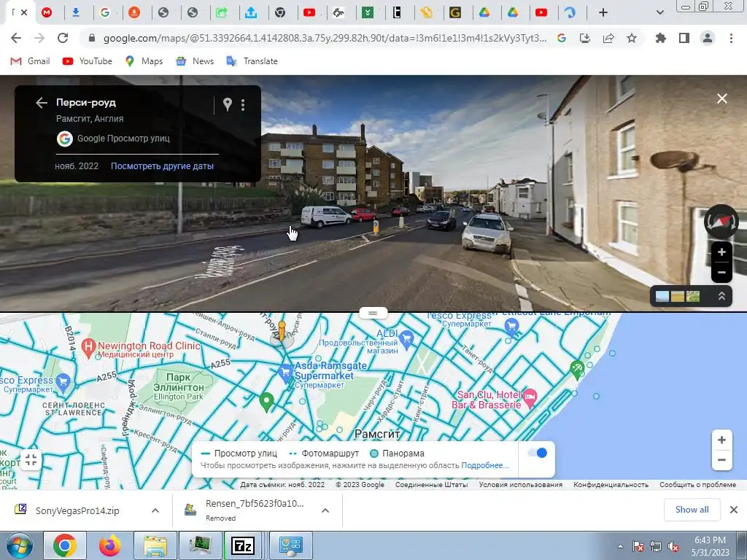Open the location pin icon in street view panel

tap(228, 104)
